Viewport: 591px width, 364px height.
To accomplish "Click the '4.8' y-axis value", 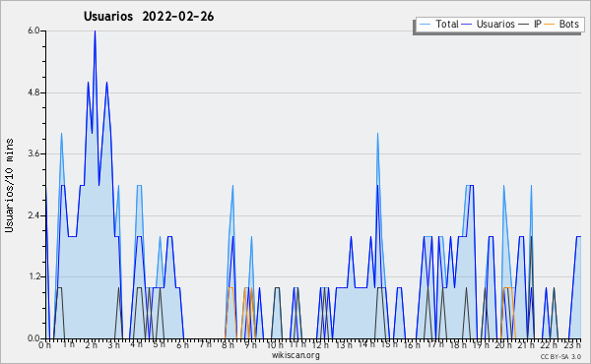I will pos(33,92).
